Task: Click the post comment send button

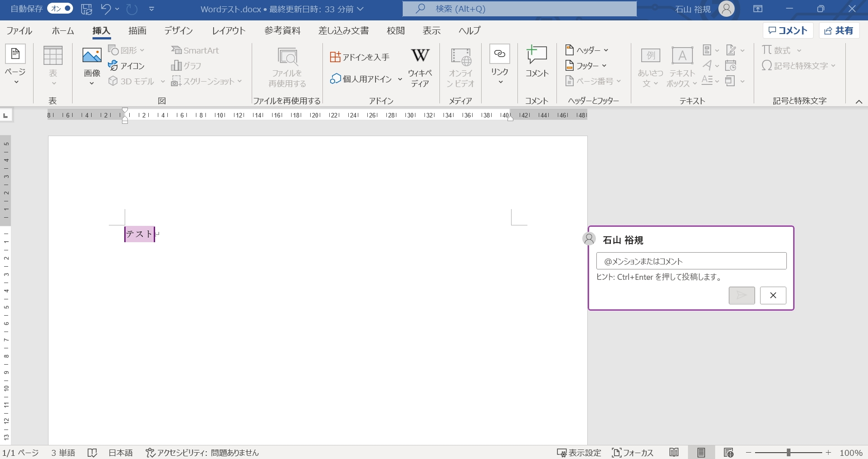Action: click(741, 295)
